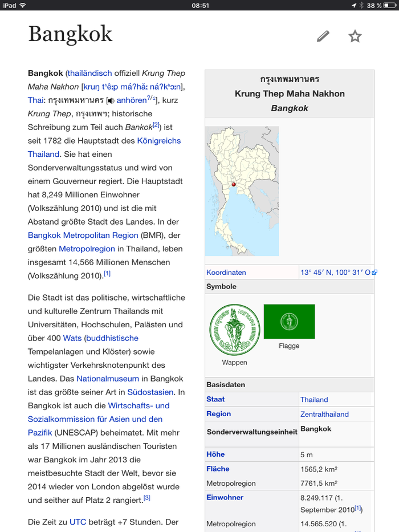Tap the 5 m elevation value

click(307, 454)
